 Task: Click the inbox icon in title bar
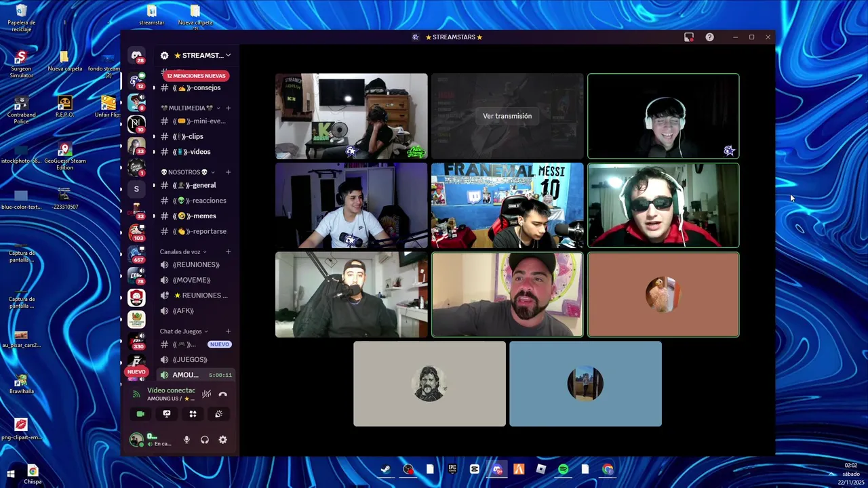tap(689, 37)
